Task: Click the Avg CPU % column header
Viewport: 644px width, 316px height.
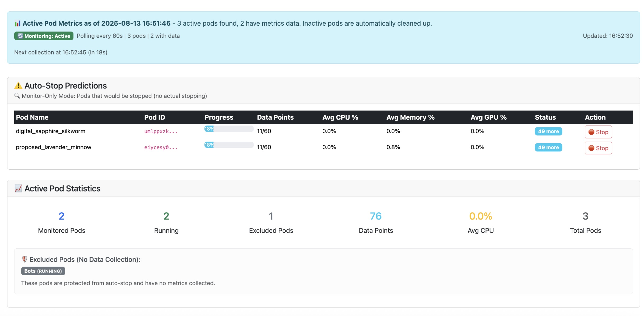Action: pos(340,117)
